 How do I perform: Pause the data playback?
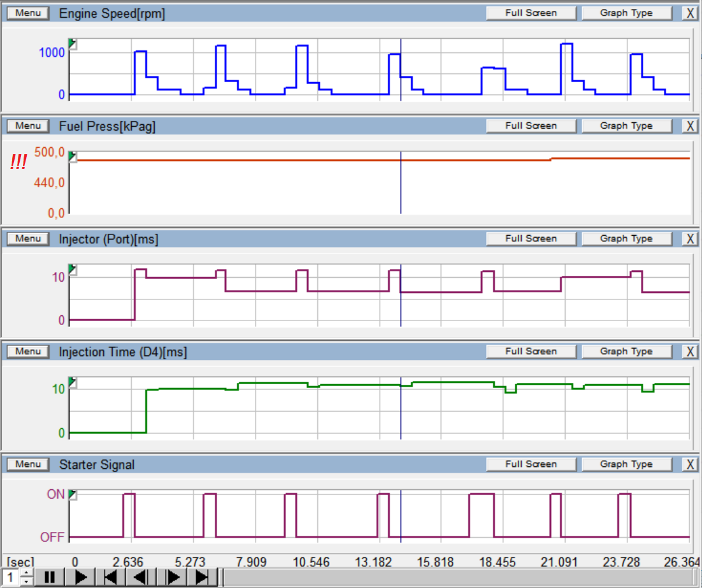coord(50,577)
